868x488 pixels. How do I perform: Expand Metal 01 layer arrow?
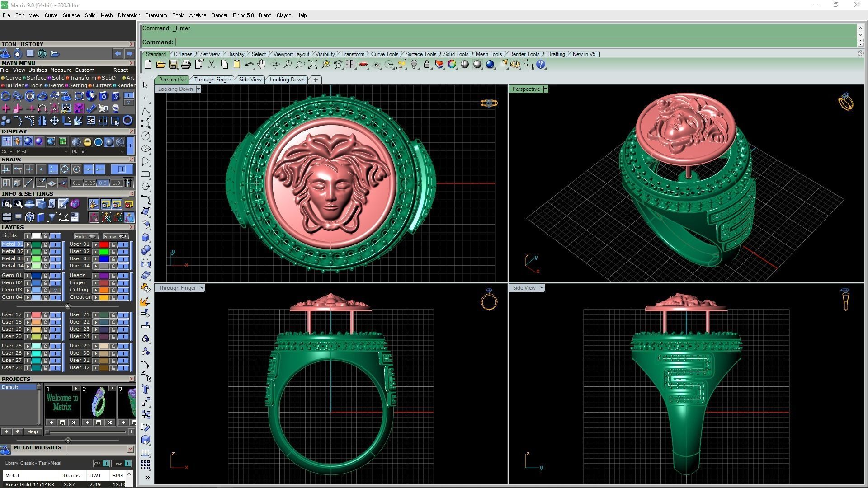click(x=28, y=244)
